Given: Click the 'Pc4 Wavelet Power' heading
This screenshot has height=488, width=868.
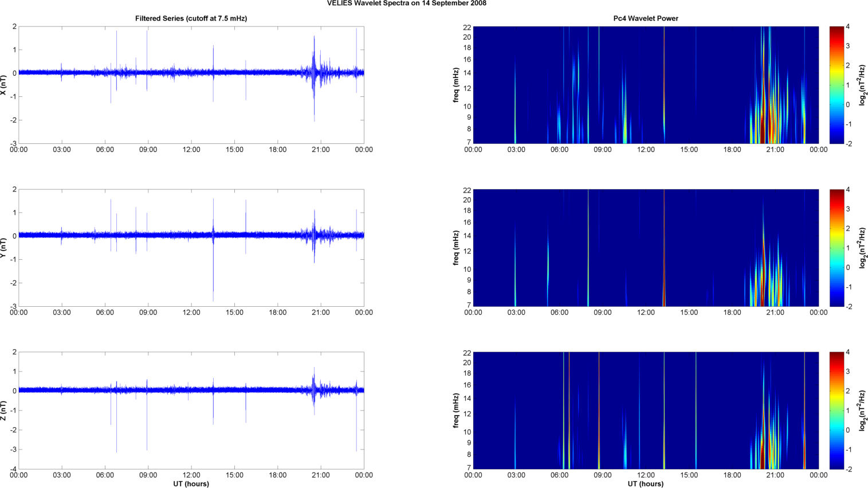Looking at the screenshot, I should pyautogui.click(x=645, y=18).
